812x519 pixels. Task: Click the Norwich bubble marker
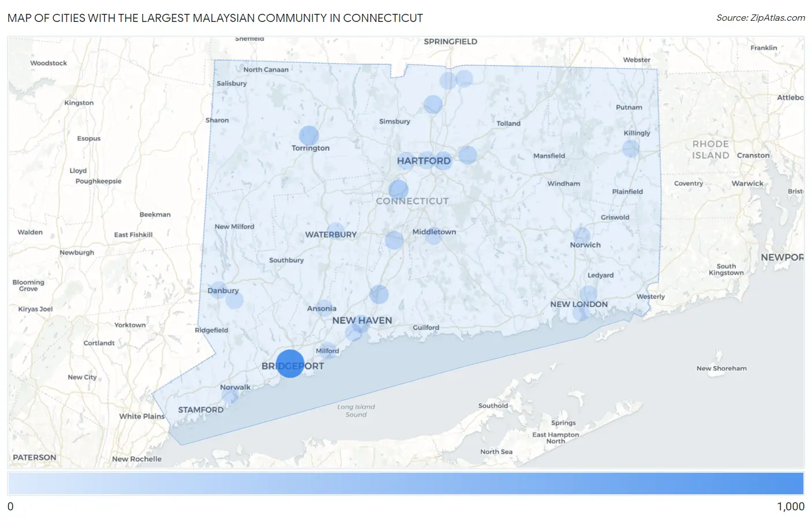pyautogui.click(x=582, y=236)
